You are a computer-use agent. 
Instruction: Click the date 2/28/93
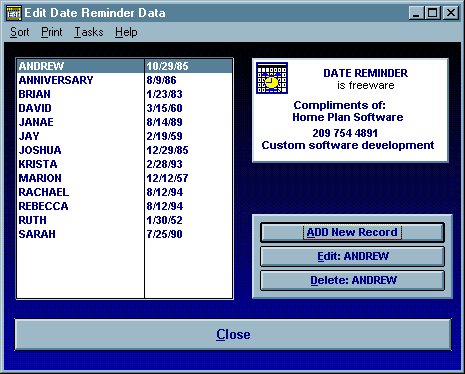pos(164,164)
